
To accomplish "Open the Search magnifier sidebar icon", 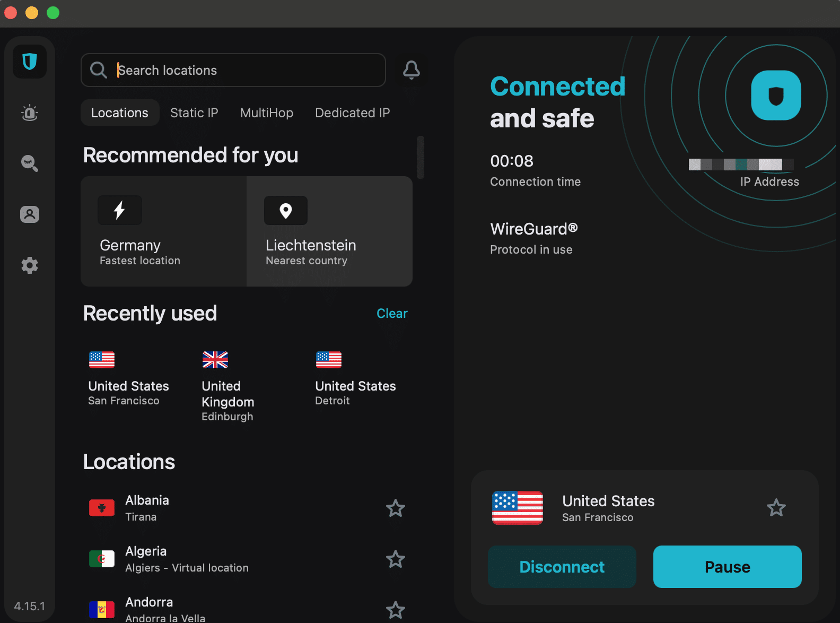I will [x=30, y=163].
